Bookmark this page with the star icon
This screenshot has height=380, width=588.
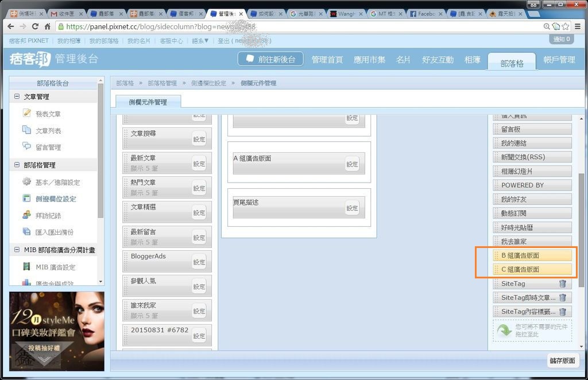[x=566, y=26]
